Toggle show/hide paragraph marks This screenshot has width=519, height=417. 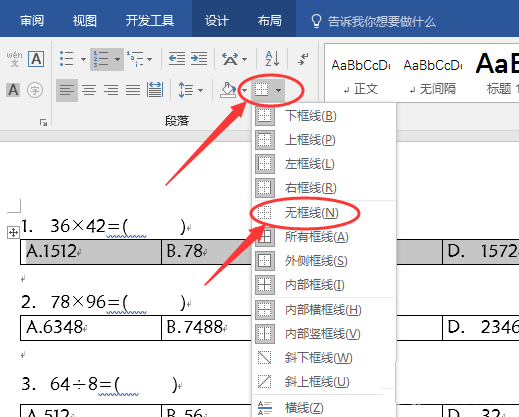303,59
